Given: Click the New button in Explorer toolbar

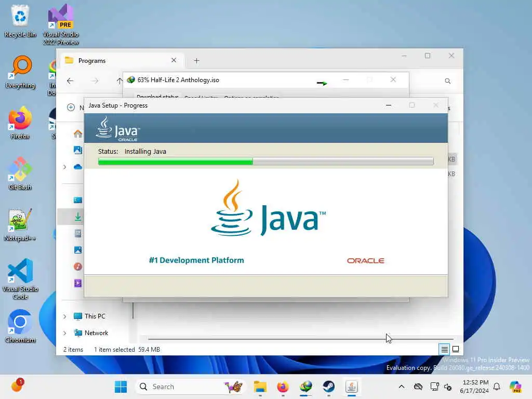Looking at the screenshot, I should tap(75, 108).
